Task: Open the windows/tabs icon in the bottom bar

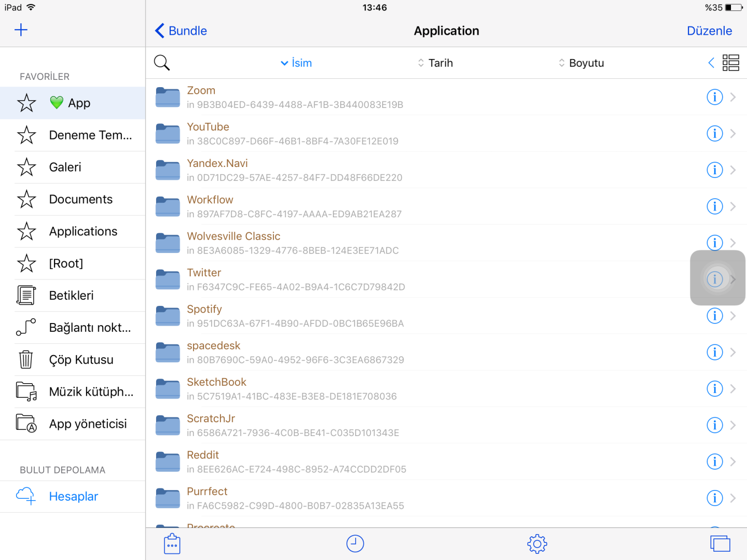Action: pyautogui.click(x=720, y=544)
